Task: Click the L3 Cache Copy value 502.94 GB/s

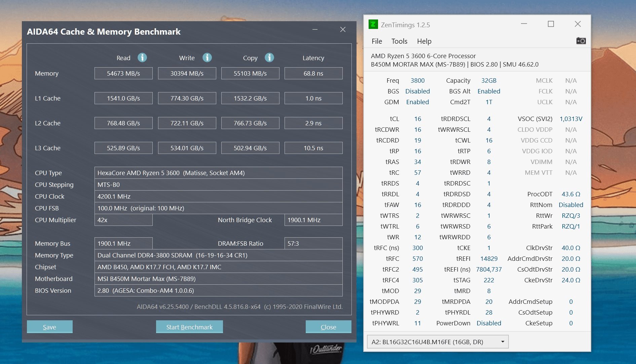Action: (250, 148)
